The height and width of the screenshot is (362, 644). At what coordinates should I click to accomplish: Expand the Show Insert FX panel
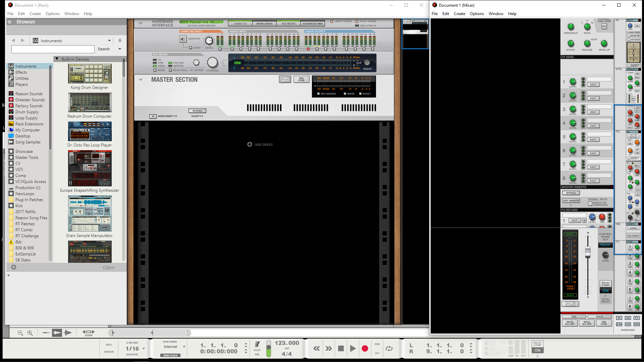pos(153,116)
